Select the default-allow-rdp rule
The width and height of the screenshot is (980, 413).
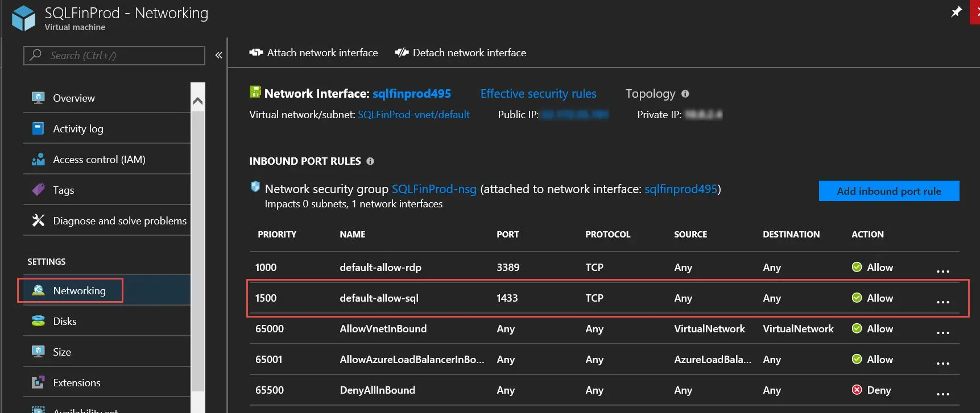point(604,267)
